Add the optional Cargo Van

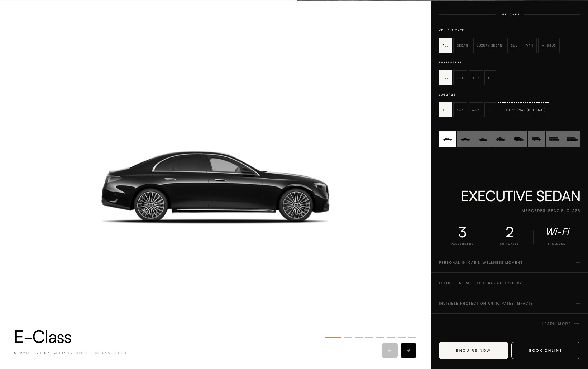click(x=524, y=110)
